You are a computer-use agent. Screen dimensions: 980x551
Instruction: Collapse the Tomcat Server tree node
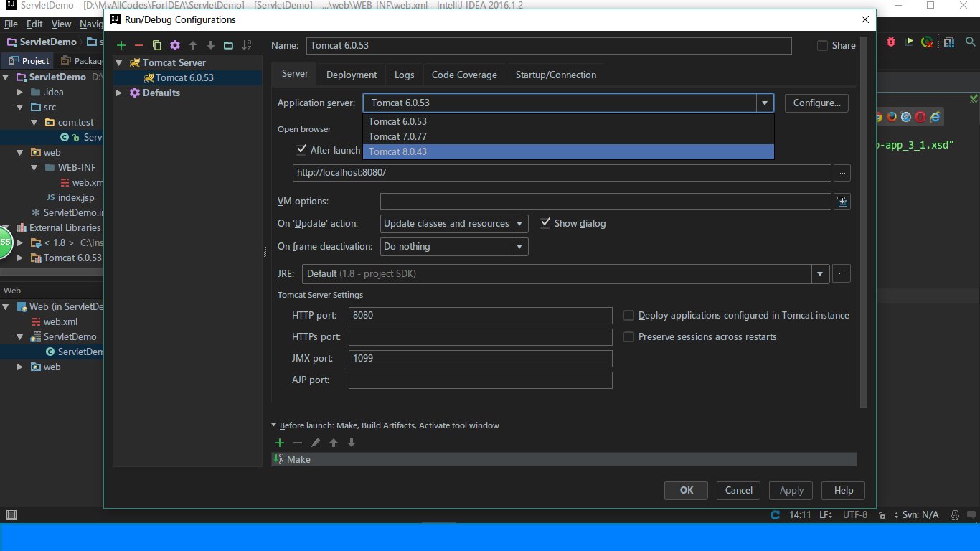(x=119, y=62)
